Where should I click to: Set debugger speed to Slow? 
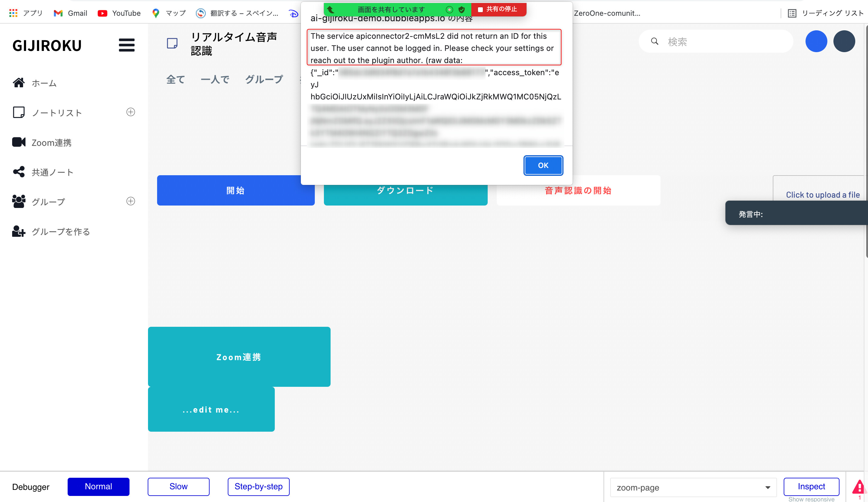178,487
